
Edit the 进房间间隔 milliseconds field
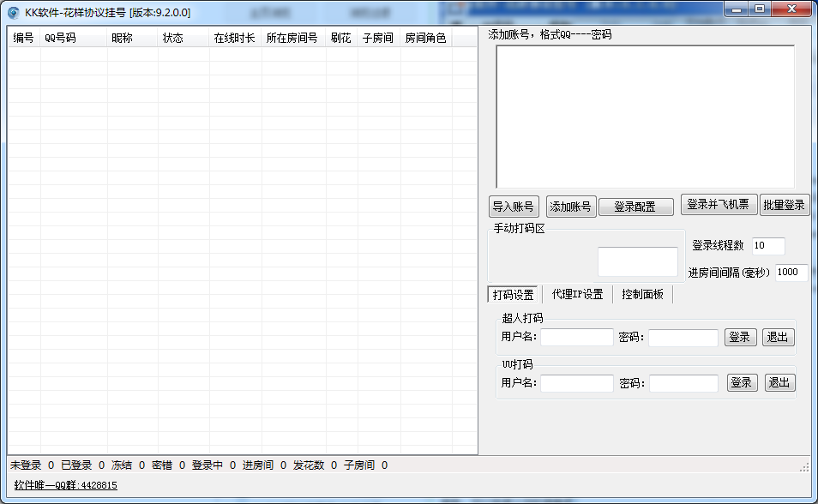pyautogui.click(x=791, y=273)
